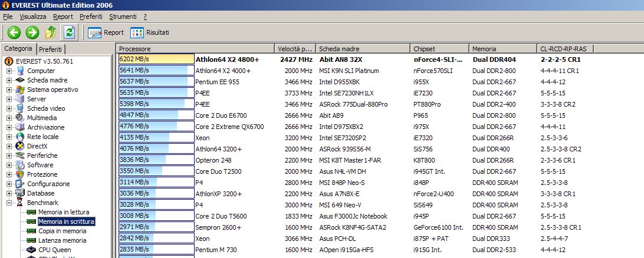Click the Scheda madre motherboard icon
The width and height of the screenshot is (644, 258).
click(19, 80)
